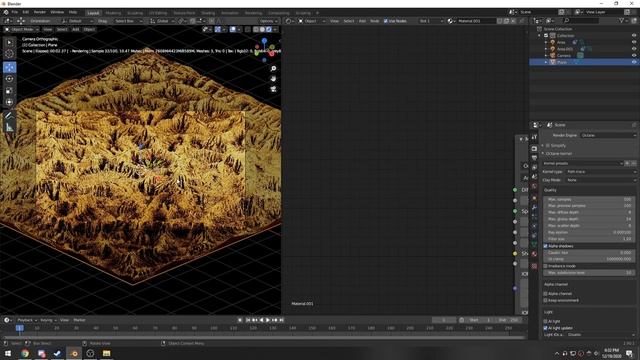Viewport: 640px width, 360px height.
Task: Hide the Plane object via eye icon
Action: [x=634, y=62]
